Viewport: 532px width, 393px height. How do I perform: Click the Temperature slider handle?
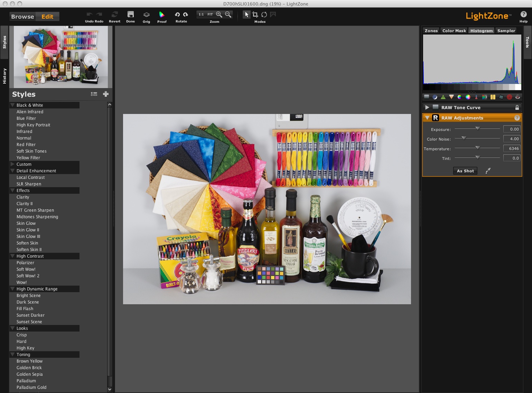coord(477,148)
